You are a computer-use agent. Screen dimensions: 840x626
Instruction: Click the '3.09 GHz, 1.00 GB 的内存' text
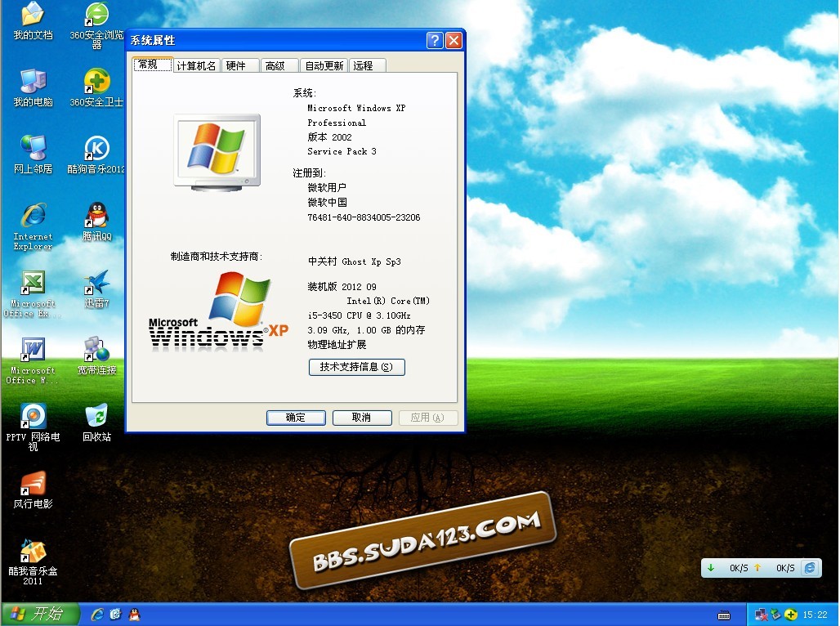tap(366, 330)
